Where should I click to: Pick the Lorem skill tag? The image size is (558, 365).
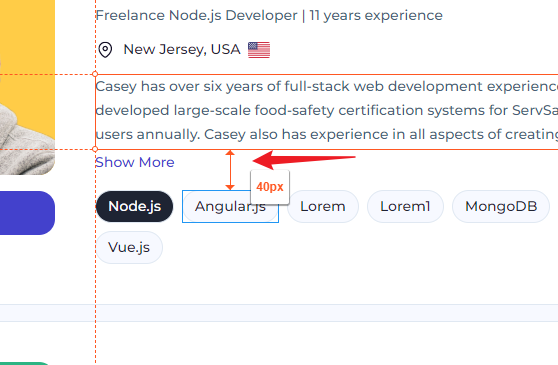(x=323, y=206)
